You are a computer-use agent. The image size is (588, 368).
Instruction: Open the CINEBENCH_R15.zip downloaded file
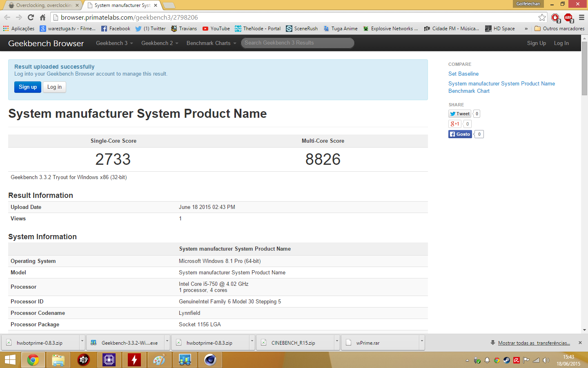click(x=295, y=343)
